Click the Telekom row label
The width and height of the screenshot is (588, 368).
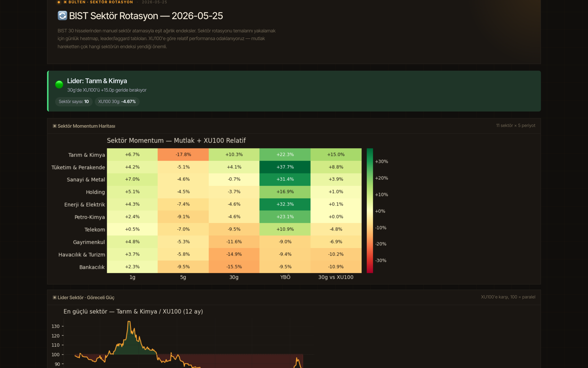[x=95, y=229]
